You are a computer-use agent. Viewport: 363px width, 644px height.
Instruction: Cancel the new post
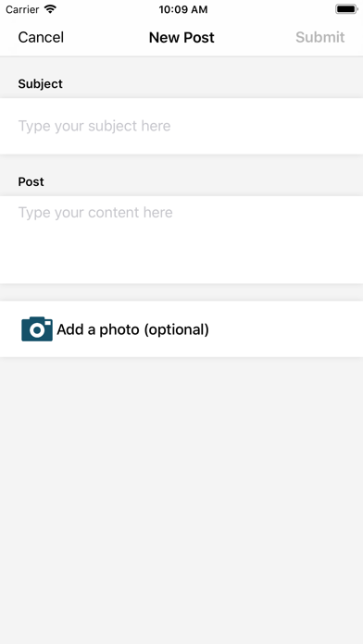click(x=41, y=37)
